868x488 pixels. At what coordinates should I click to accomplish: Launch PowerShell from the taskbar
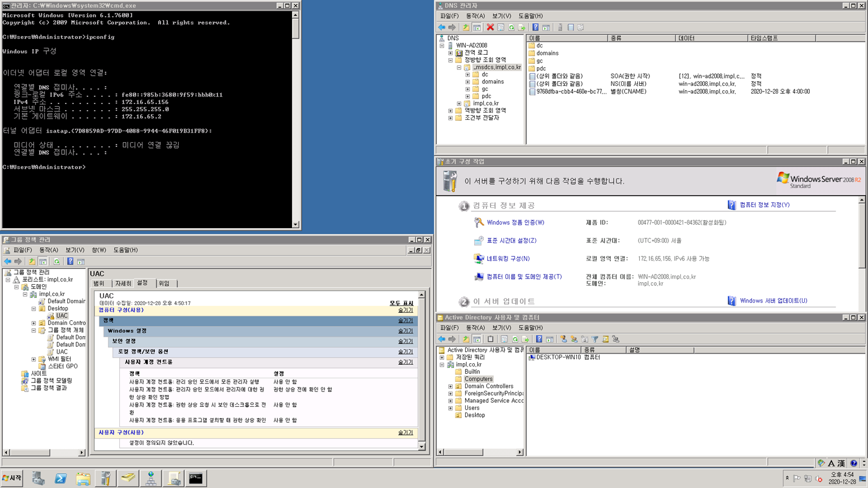click(x=60, y=478)
